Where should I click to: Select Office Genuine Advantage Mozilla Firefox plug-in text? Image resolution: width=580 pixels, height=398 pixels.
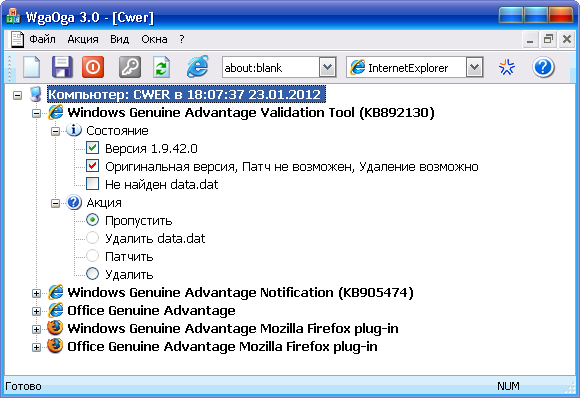point(222,346)
